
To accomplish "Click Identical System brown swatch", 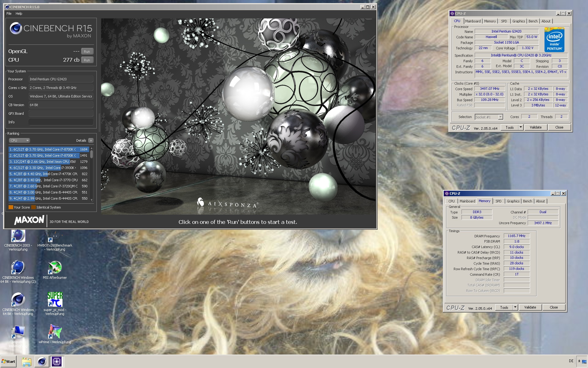I will pyautogui.click(x=33, y=207).
